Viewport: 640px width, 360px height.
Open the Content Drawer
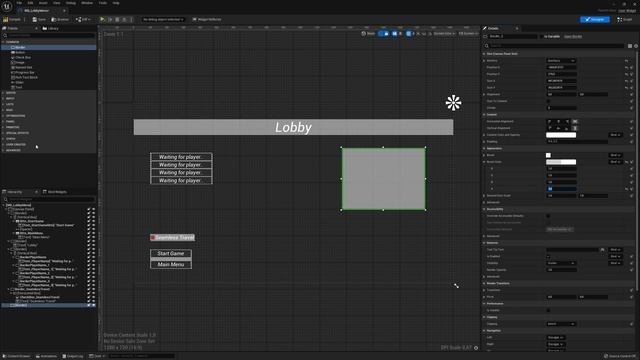coord(17,356)
